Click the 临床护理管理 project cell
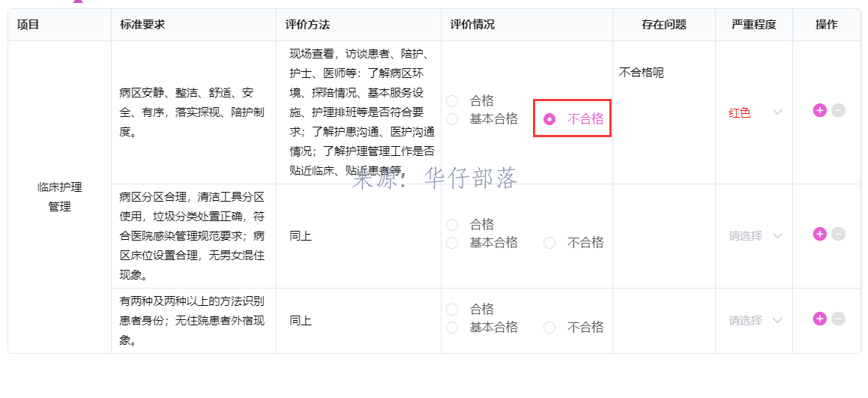This screenshot has height=398, width=868. coord(60,197)
